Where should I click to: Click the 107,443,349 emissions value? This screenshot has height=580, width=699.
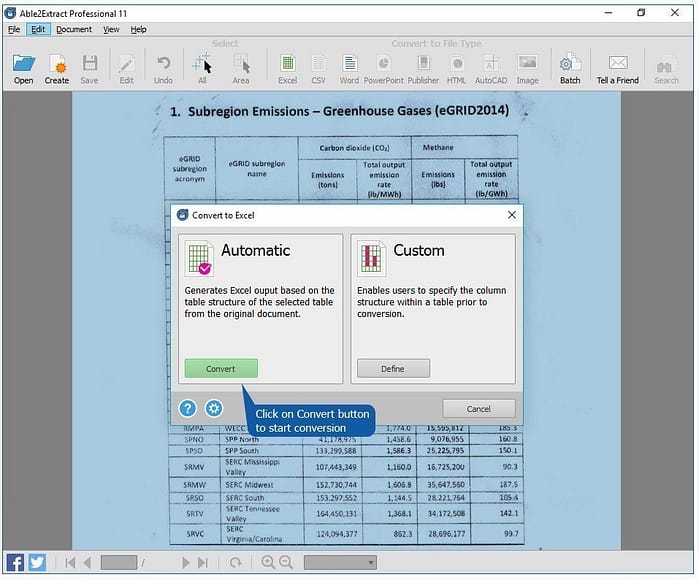336,467
